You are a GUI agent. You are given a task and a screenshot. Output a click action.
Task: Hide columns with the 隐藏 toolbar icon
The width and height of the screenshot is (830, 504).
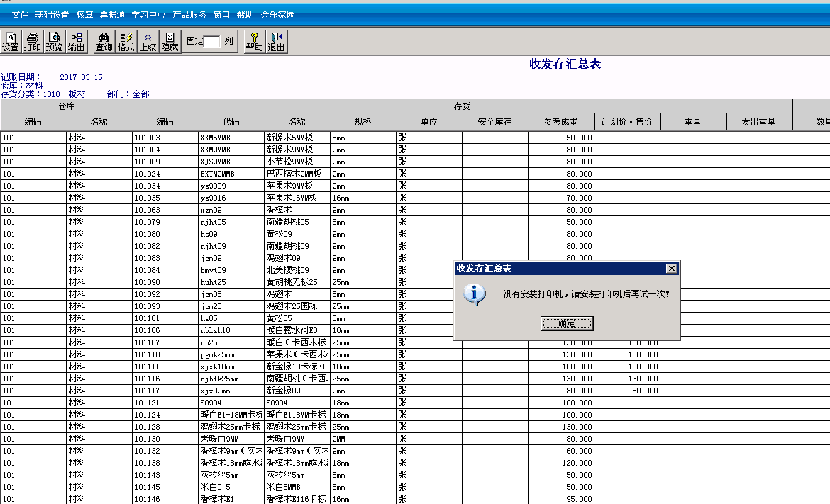pos(168,40)
